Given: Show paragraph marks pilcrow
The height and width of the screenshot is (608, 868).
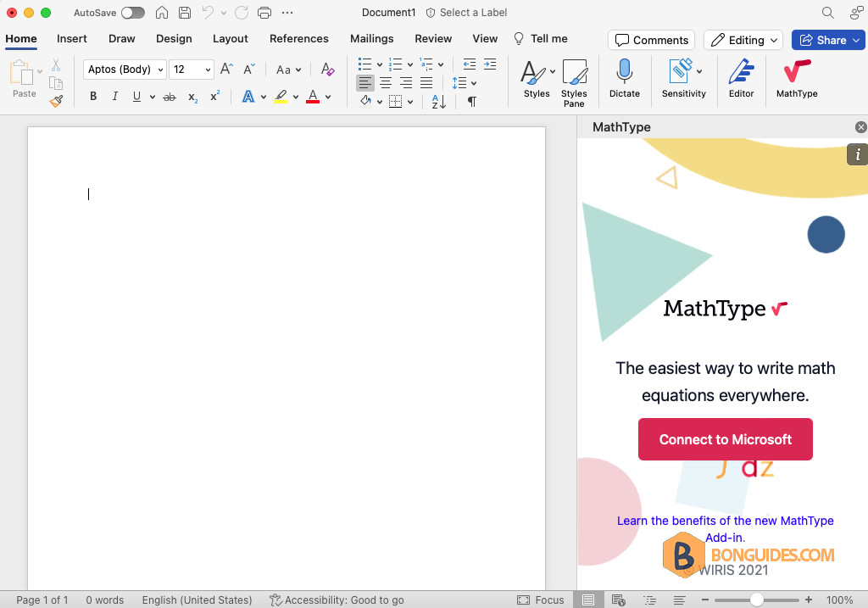Looking at the screenshot, I should point(471,102).
